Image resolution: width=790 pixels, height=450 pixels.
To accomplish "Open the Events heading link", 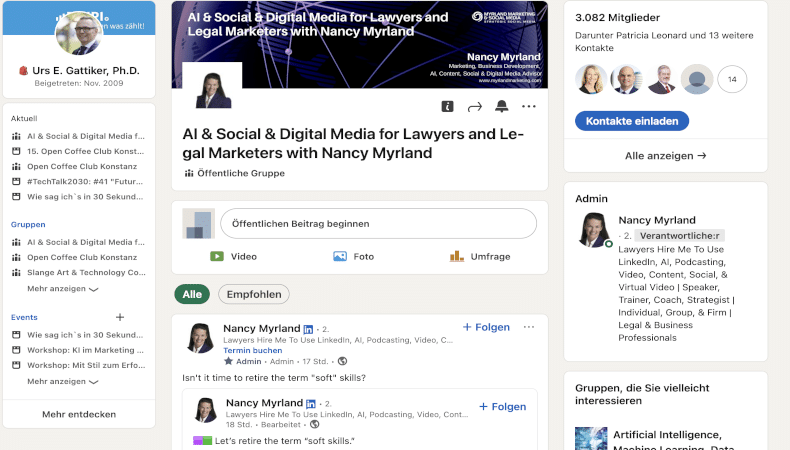I will 24,317.
